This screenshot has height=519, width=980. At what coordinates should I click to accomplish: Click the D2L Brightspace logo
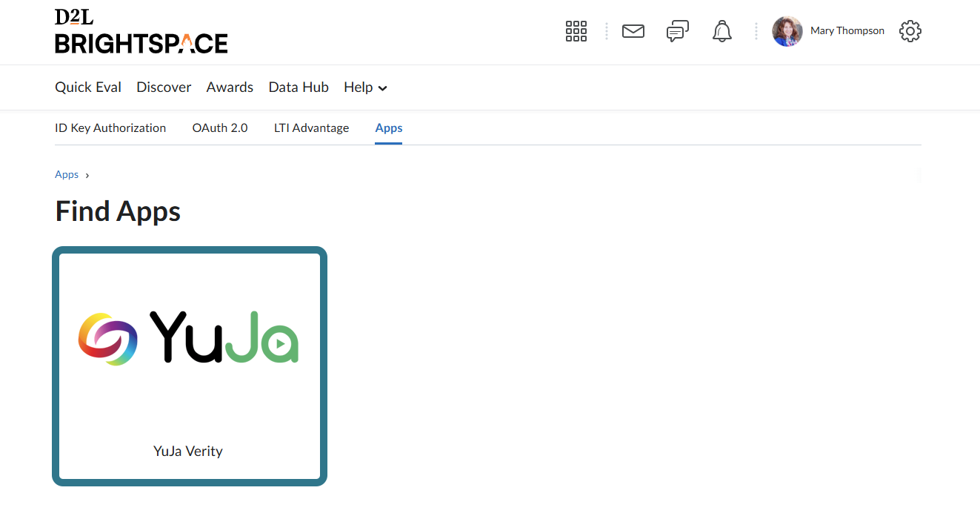click(141, 32)
